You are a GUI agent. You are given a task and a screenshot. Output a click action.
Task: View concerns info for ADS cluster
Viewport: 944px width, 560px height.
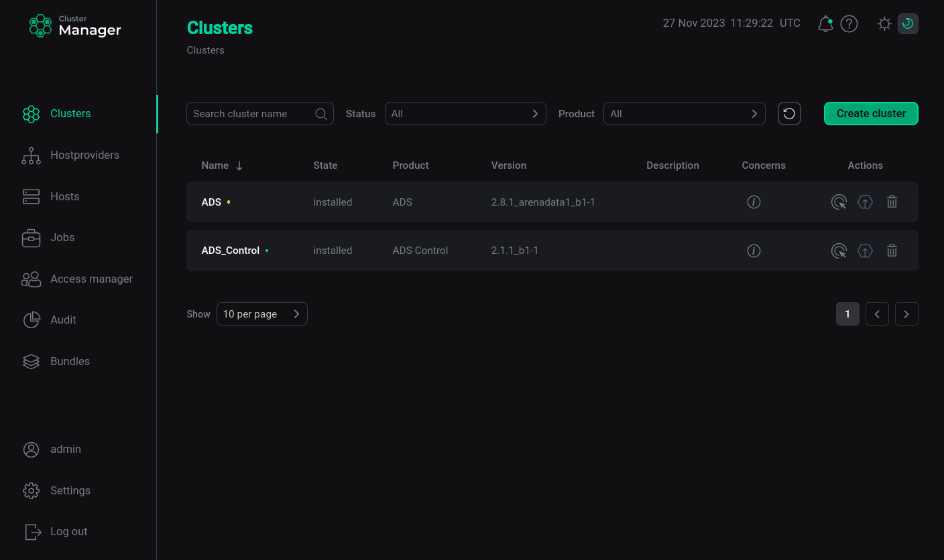(x=754, y=202)
